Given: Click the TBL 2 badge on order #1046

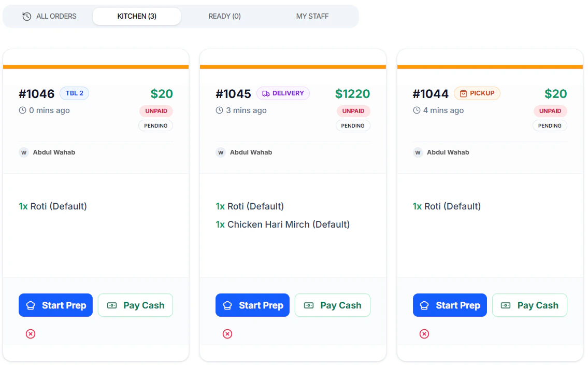Looking at the screenshot, I should pyautogui.click(x=75, y=93).
